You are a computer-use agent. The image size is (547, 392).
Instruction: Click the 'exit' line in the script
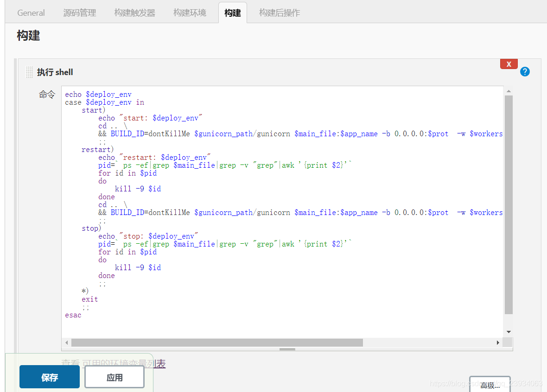pyautogui.click(x=89, y=299)
